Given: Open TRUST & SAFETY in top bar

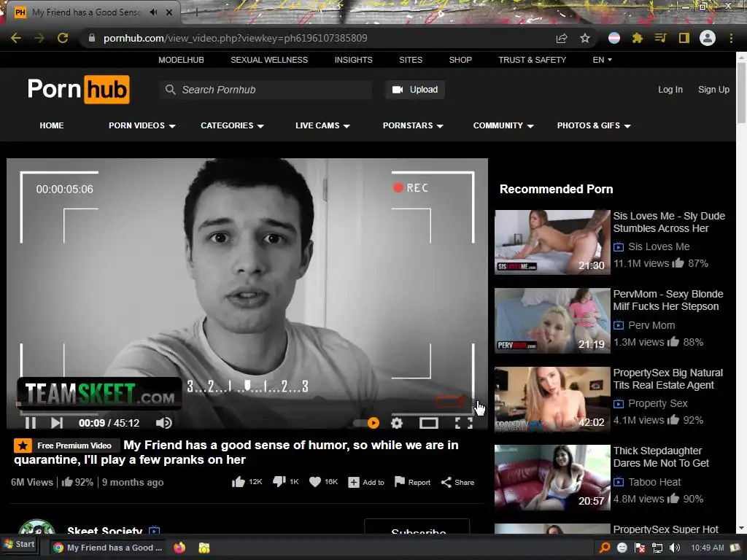Looking at the screenshot, I should [532, 60].
